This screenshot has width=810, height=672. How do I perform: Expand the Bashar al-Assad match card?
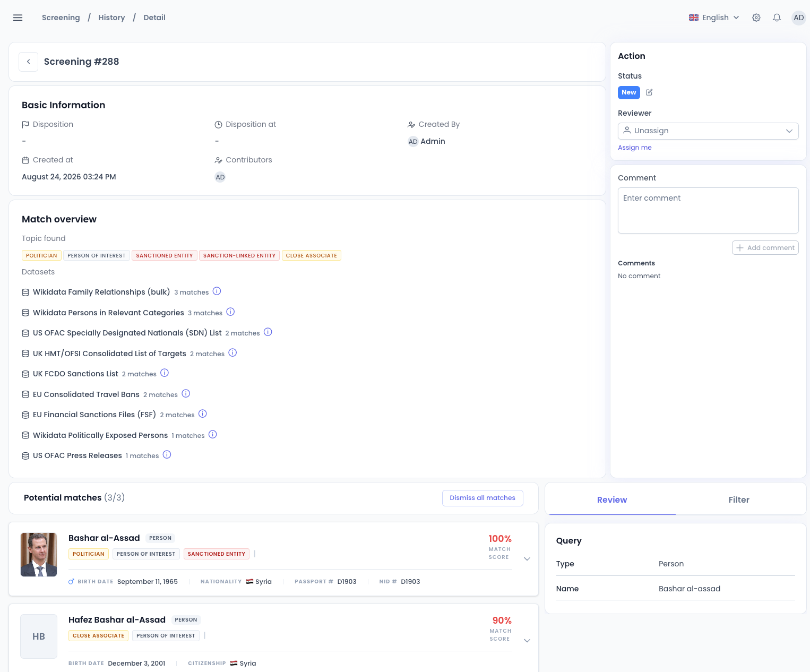click(527, 559)
